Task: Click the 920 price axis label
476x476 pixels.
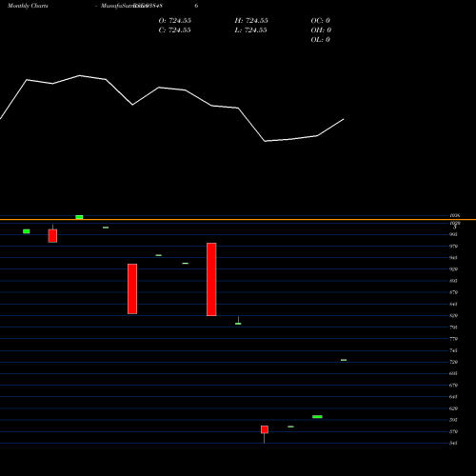Action: point(454,269)
